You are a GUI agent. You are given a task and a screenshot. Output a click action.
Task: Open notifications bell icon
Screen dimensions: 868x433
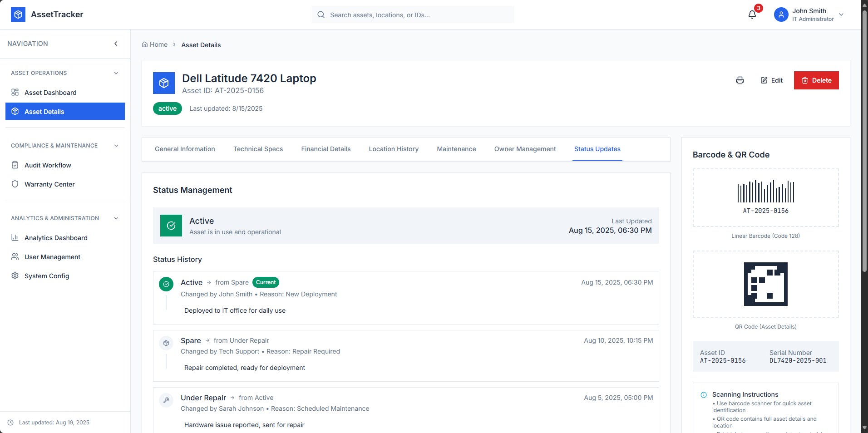coord(752,15)
